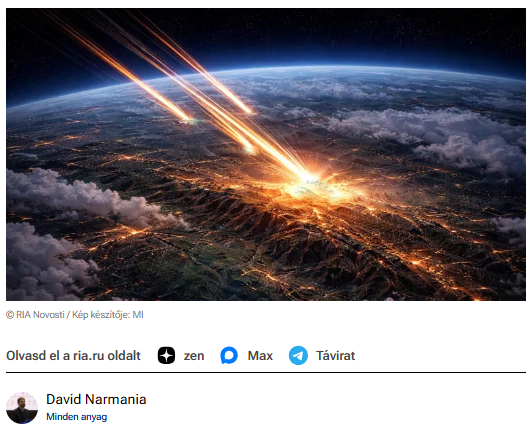531x433 pixels.
Task: Open the meteor strike article image
Action: (266, 154)
